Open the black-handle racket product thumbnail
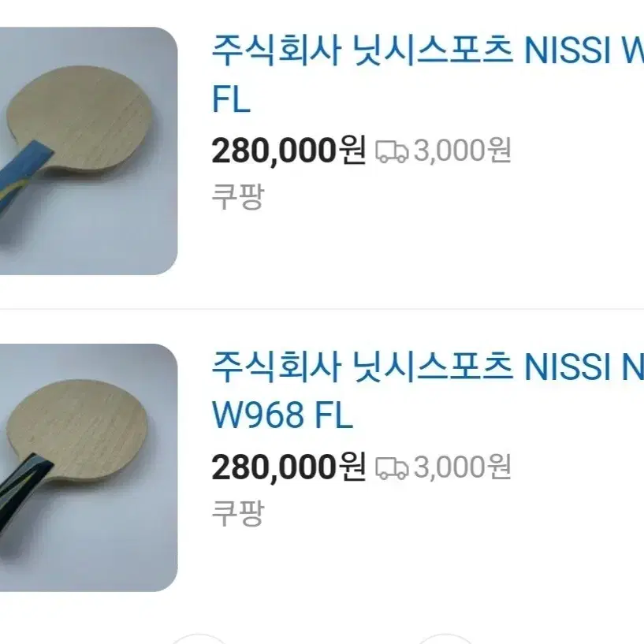Screen dimensions: 644x644 (x=89, y=467)
